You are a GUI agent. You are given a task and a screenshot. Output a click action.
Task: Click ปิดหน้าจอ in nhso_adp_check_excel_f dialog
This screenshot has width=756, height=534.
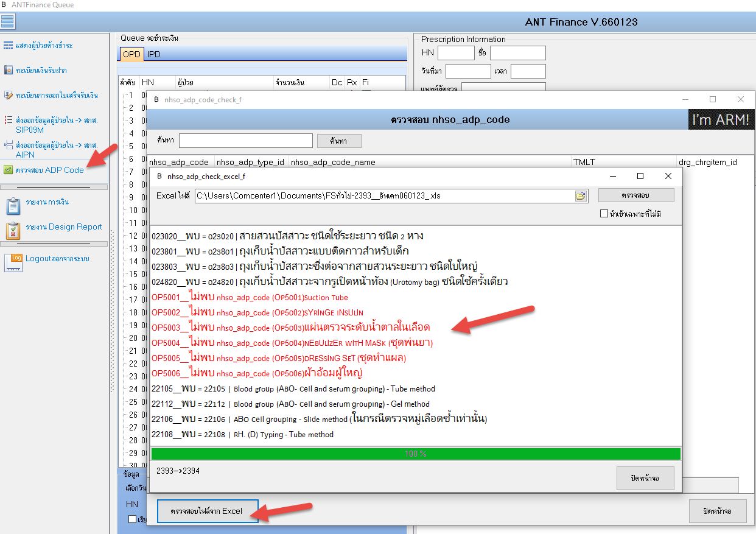coord(645,479)
